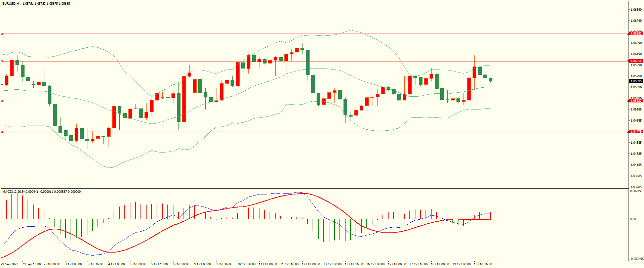Click the 1.06552 red price tag
The width and height of the screenshot is (644, 268).
click(x=636, y=34)
